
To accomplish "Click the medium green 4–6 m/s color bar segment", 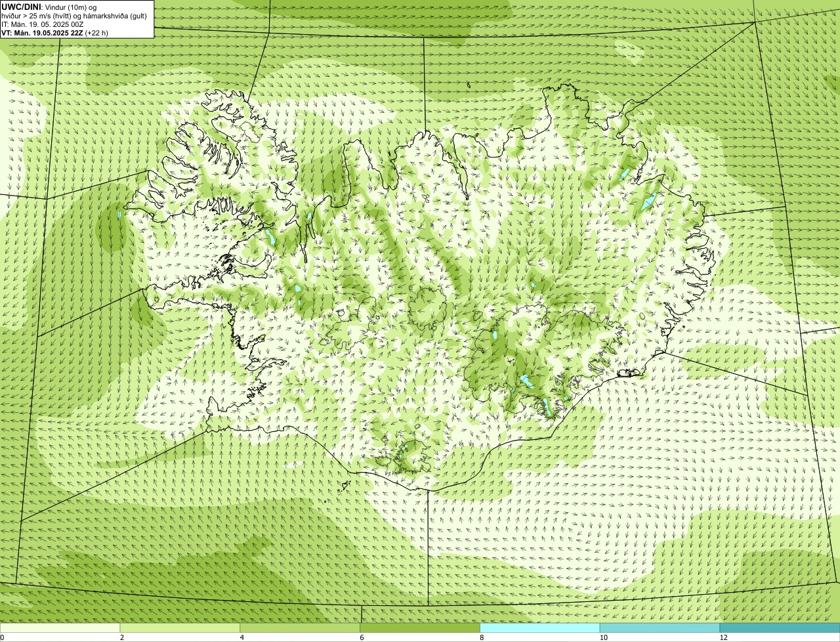I will (x=301, y=628).
